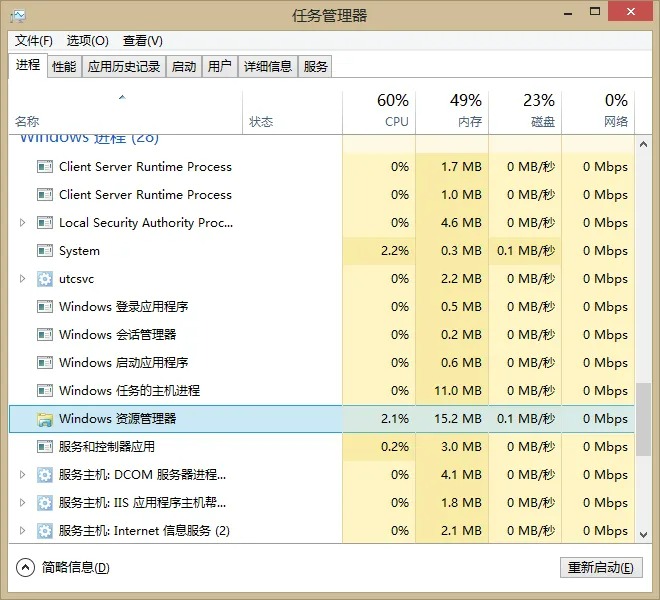
Task: Open the 选项(O) menu
Action: point(88,41)
